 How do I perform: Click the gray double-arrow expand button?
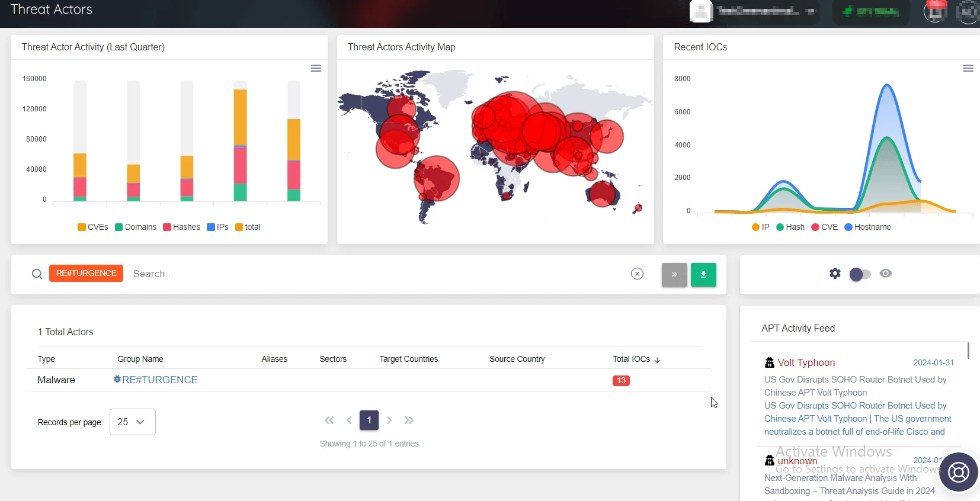(674, 275)
